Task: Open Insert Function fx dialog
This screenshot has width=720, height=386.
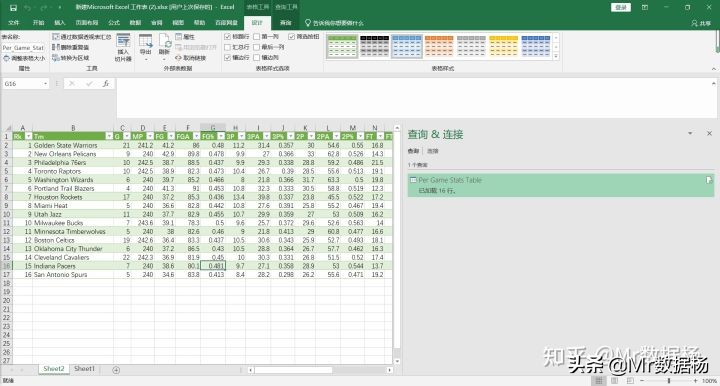Action: [x=106, y=84]
